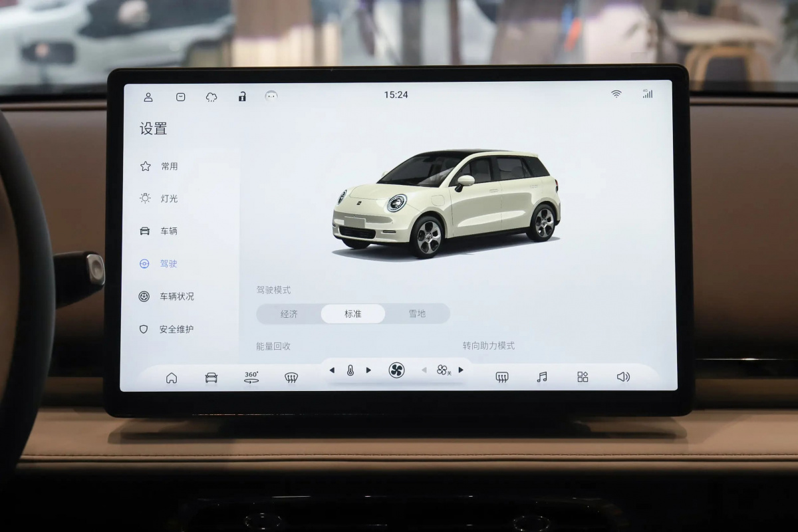Tap the 15:24 clock display
Viewport: 798px width, 532px height.
coord(396,95)
